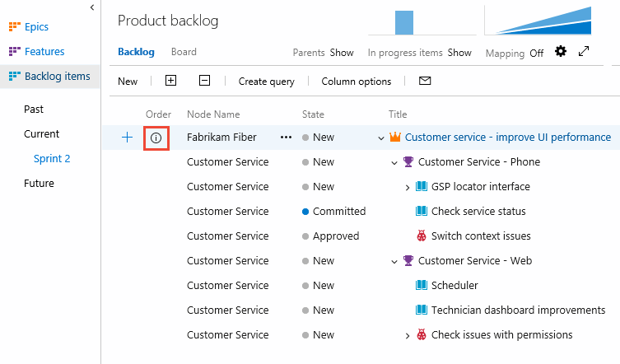
Task: Collapse all rows with minus box icon
Action: pos(204,82)
